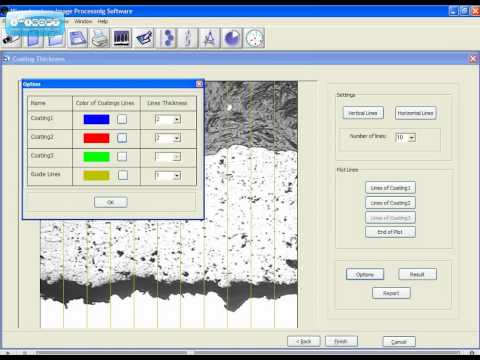
Task: Pick the yellow Guide Lines color swatch
Action: coord(96,175)
